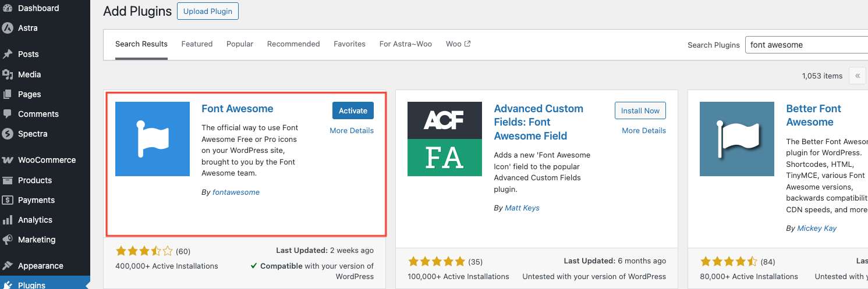Click the Upload Plugin button

tap(208, 11)
